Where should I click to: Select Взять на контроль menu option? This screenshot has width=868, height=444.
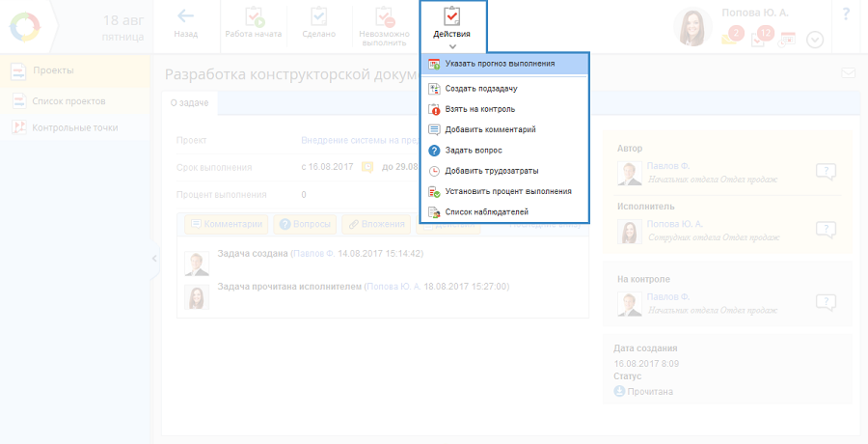click(479, 109)
